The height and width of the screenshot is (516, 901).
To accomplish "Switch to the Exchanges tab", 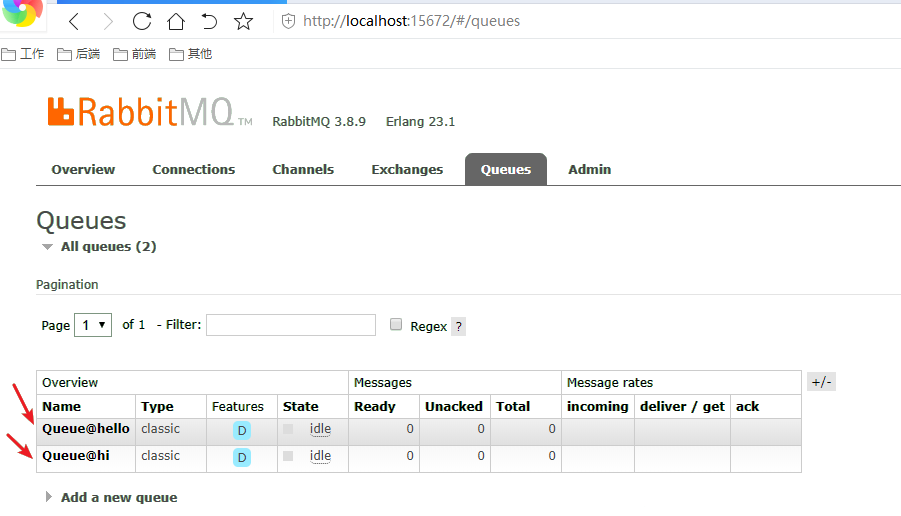I will pyautogui.click(x=407, y=170).
